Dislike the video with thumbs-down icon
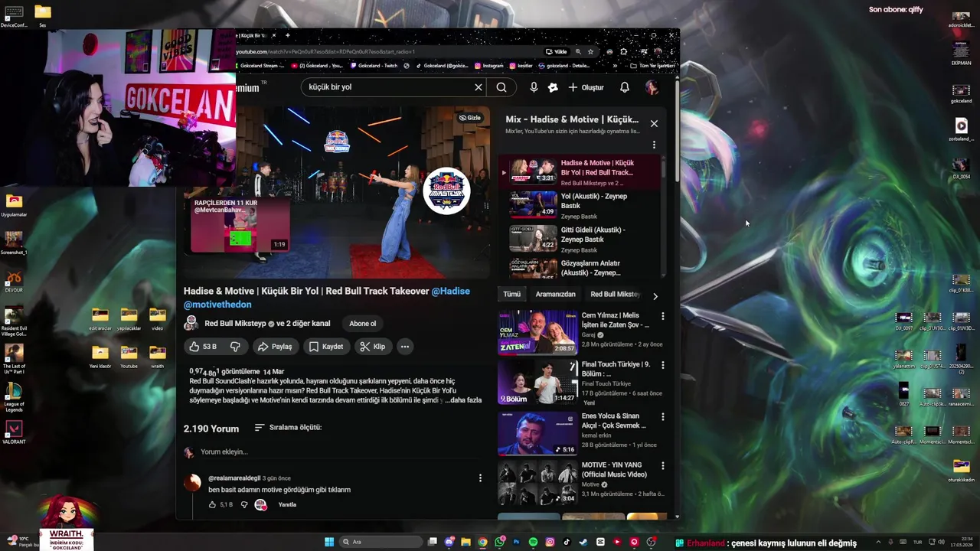This screenshot has width=980, height=551. (x=236, y=347)
